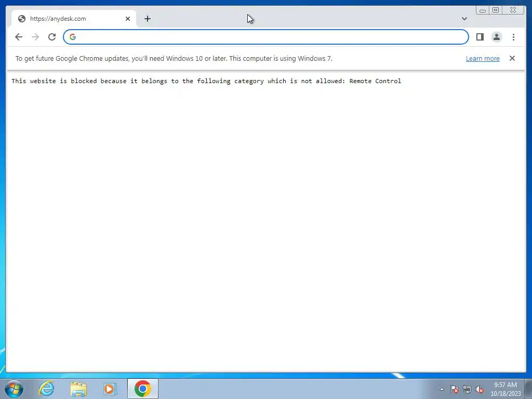The height and width of the screenshot is (399, 532).
Task: Open the network status tray icon
Action: (x=467, y=389)
